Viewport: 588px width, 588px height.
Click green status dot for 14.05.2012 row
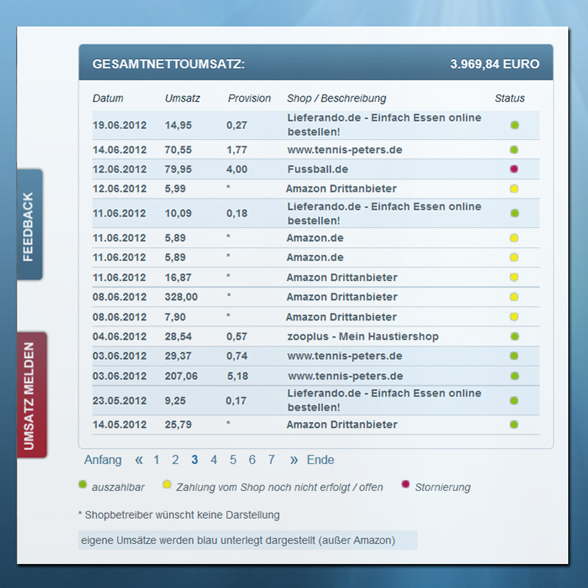coord(514,424)
